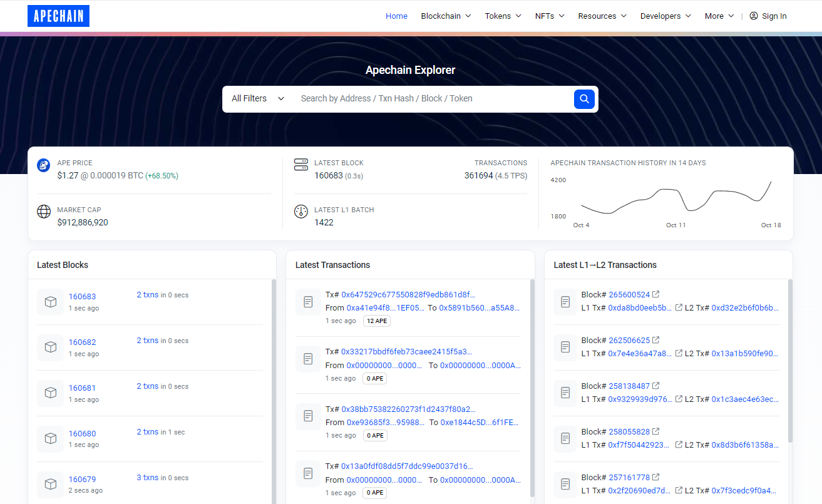Open block 160682 link
The image size is (822, 504).
pos(82,342)
